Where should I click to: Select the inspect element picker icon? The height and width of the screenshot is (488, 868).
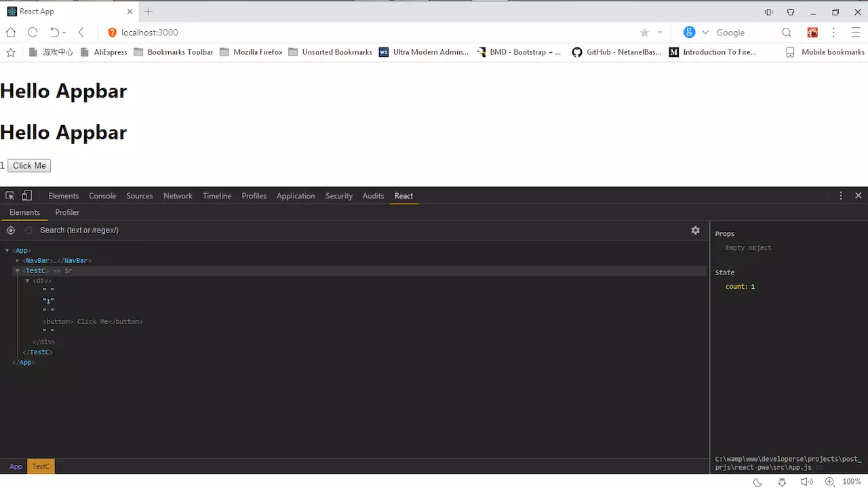point(9,195)
